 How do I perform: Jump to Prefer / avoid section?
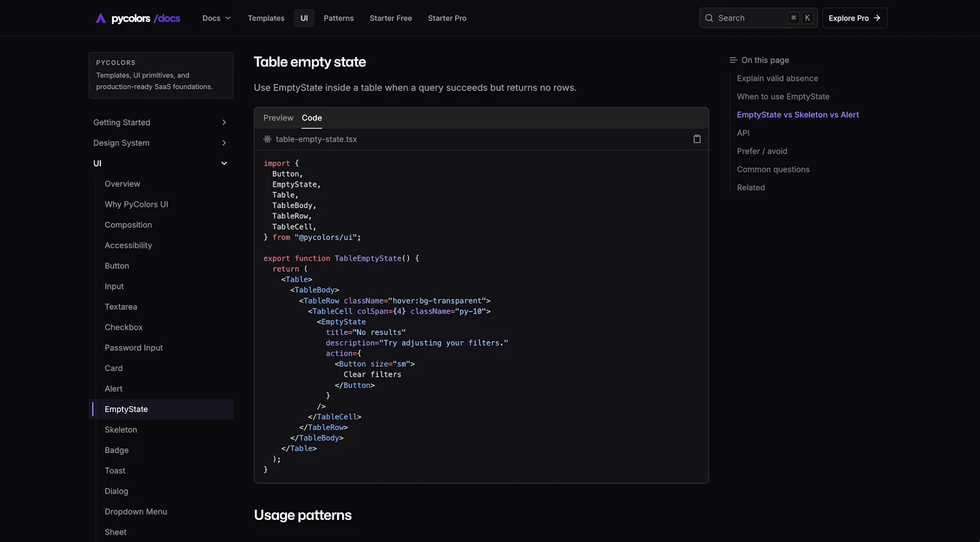pyautogui.click(x=762, y=151)
